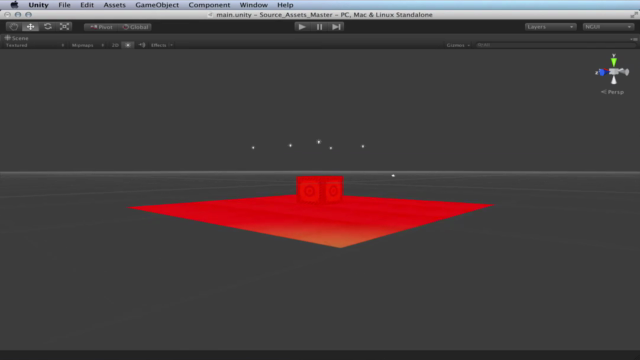The image size is (640, 360).
Task: Click the scene search field
Action: pos(556,45)
